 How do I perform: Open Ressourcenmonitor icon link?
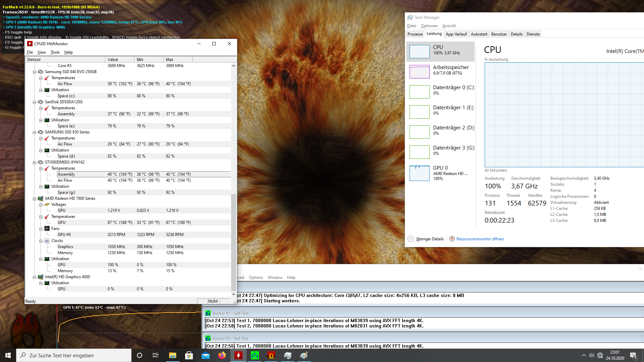pyautogui.click(x=452, y=239)
